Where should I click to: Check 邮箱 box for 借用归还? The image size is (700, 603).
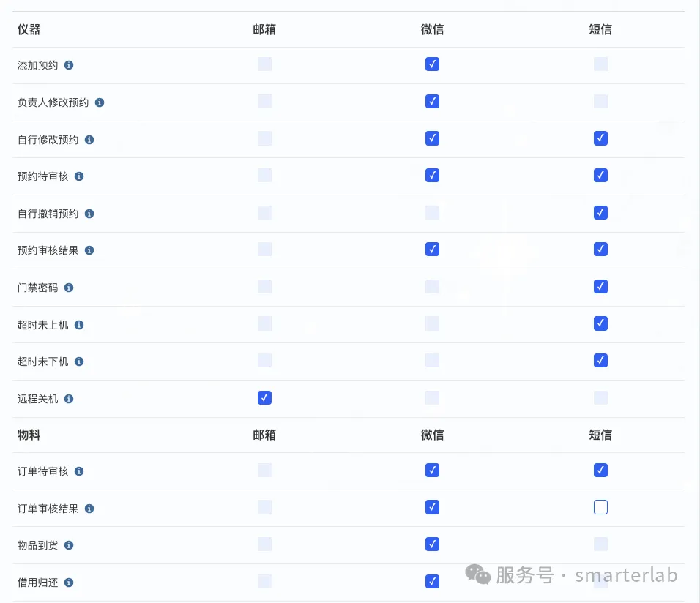(265, 581)
